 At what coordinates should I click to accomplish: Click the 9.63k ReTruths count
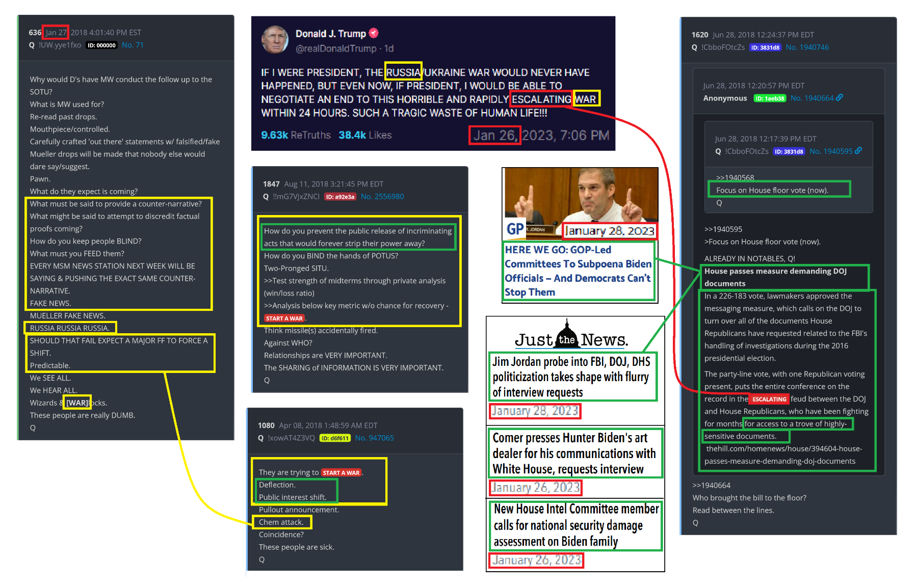[296, 135]
